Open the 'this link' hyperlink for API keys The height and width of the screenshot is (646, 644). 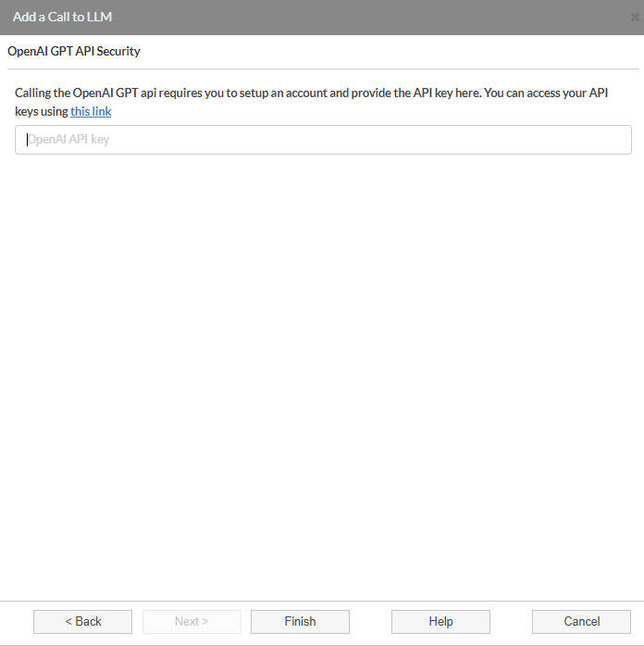pyautogui.click(x=91, y=112)
